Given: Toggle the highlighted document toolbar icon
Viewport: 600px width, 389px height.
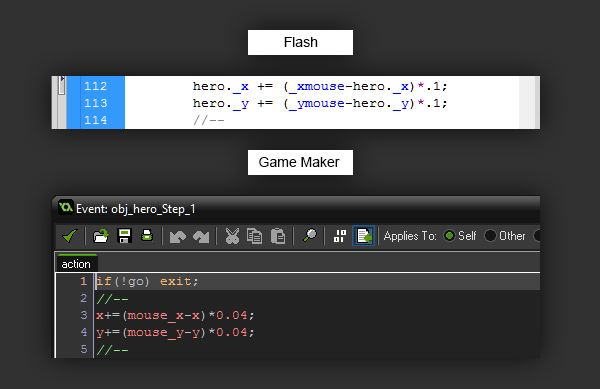Looking at the screenshot, I should (363, 236).
